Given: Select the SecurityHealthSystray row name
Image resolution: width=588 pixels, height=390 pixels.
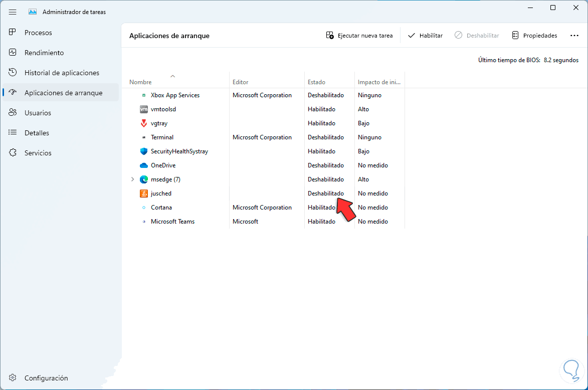Looking at the screenshot, I should point(179,151).
